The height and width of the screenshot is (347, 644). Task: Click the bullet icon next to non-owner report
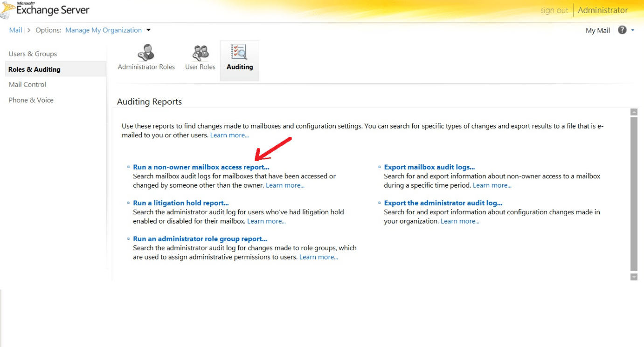click(x=128, y=165)
